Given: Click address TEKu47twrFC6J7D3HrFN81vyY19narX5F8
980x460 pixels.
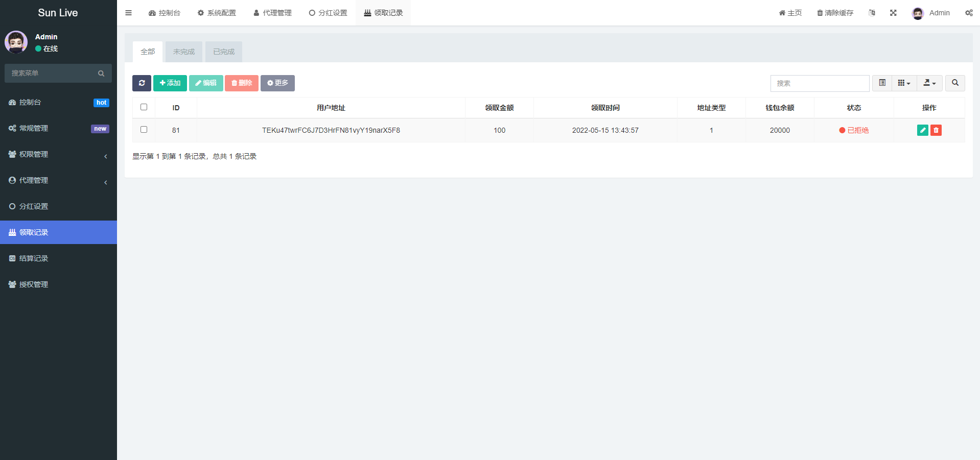Looking at the screenshot, I should (x=331, y=130).
